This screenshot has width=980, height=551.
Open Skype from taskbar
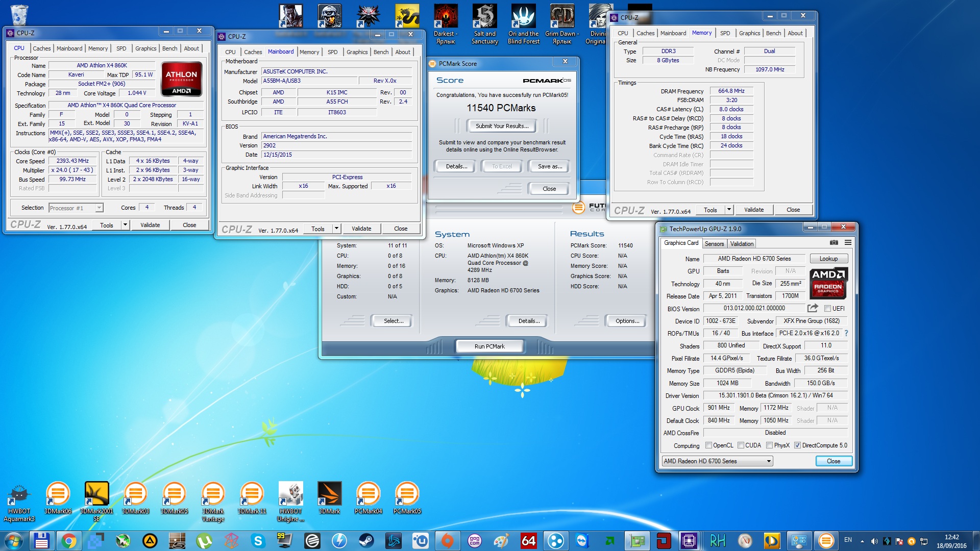click(258, 541)
